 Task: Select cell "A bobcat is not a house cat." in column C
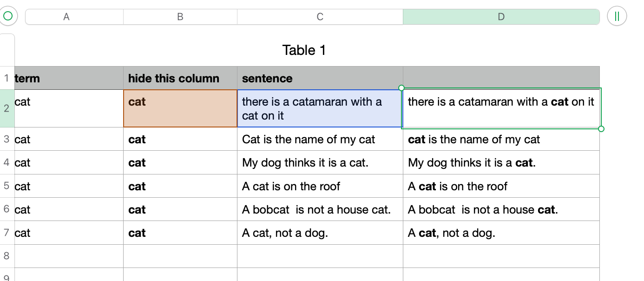point(320,210)
